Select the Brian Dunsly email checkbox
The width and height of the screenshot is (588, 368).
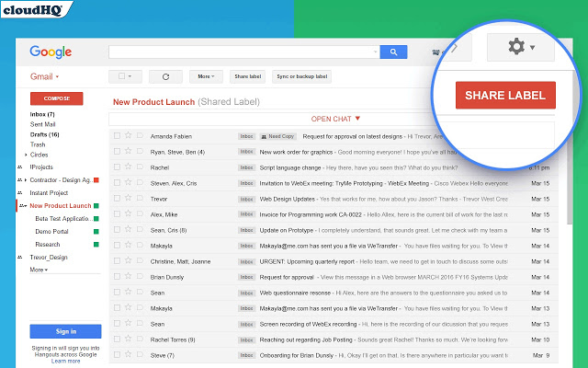(117, 277)
